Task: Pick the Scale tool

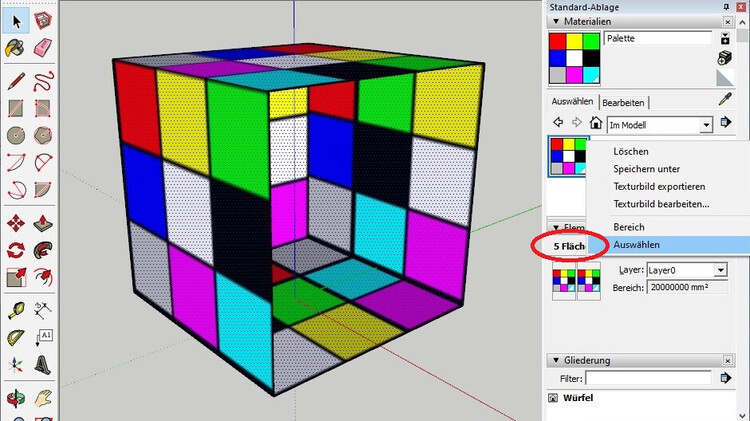Action: (x=16, y=277)
